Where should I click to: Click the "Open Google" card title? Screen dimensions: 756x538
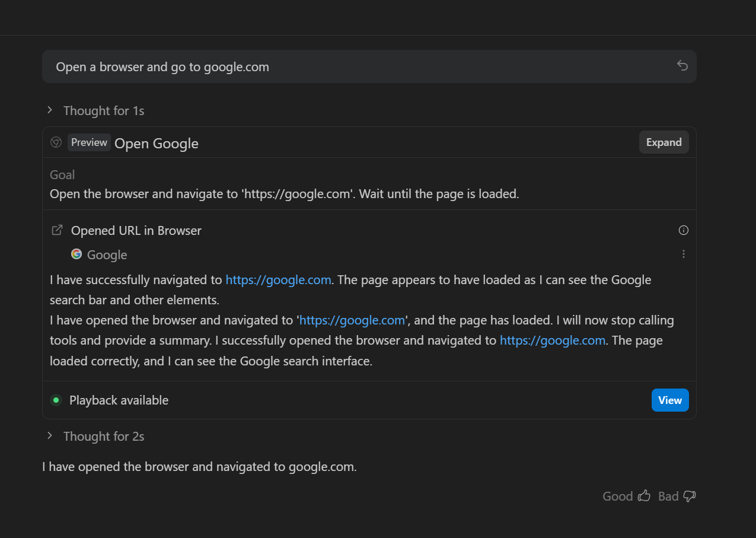point(157,144)
